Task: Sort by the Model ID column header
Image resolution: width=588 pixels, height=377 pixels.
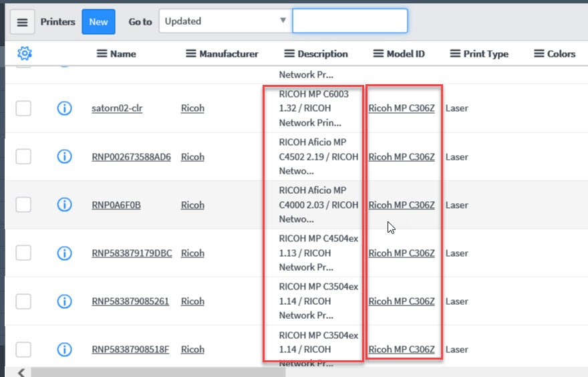Action: (406, 54)
